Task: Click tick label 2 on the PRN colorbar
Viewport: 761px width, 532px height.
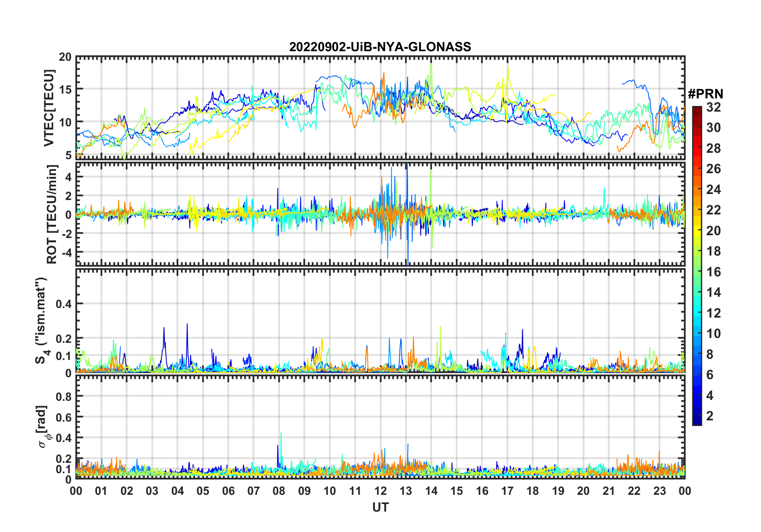Action: point(710,416)
